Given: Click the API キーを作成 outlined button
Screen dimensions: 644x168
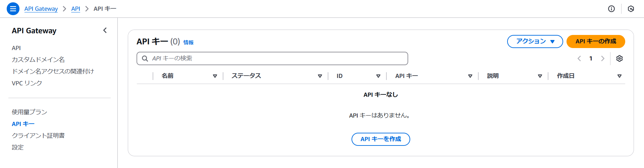Looking at the screenshot, I should 381,139.
